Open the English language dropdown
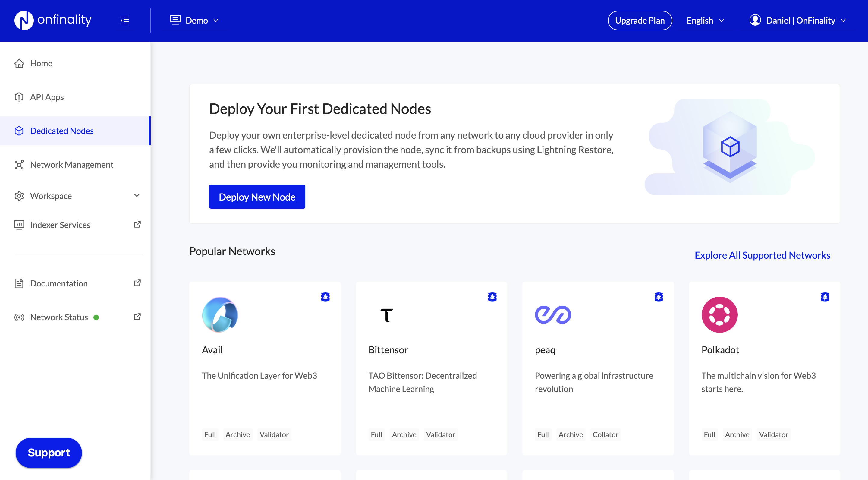Image resolution: width=868 pixels, height=480 pixels. 705,21
